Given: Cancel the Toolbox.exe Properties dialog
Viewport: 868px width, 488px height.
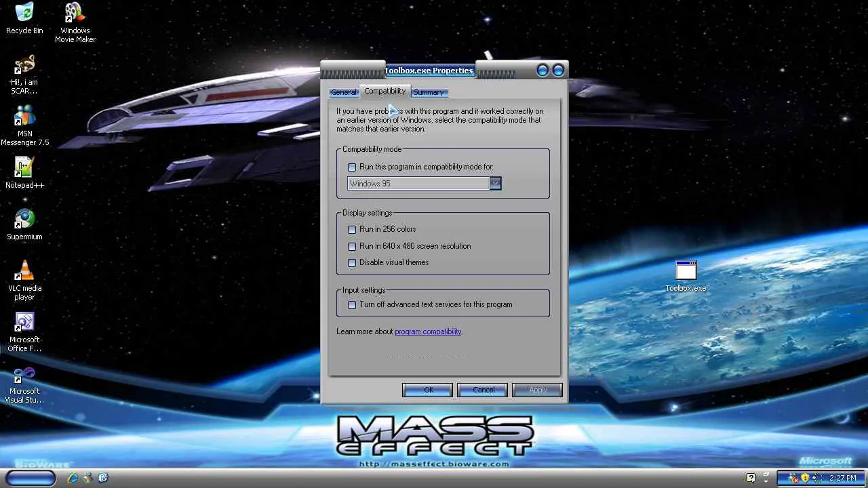Looking at the screenshot, I should [483, 390].
